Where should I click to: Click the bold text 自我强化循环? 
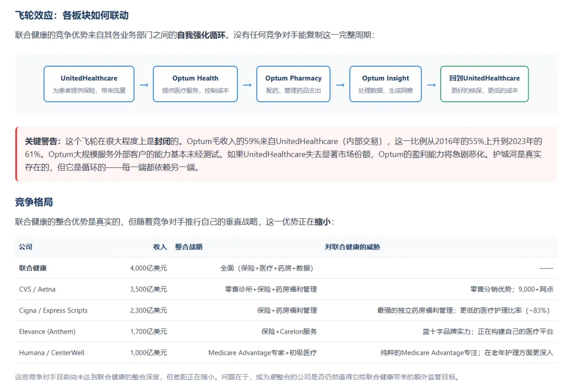(201, 35)
